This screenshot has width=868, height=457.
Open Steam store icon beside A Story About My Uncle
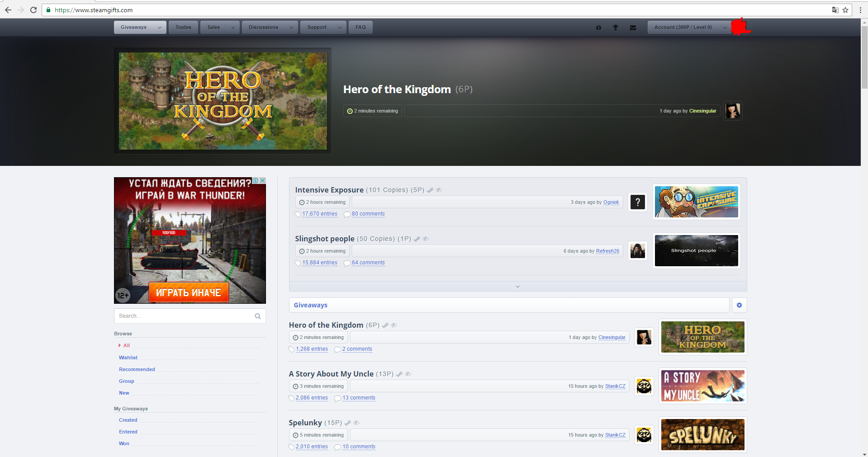point(399,374)
